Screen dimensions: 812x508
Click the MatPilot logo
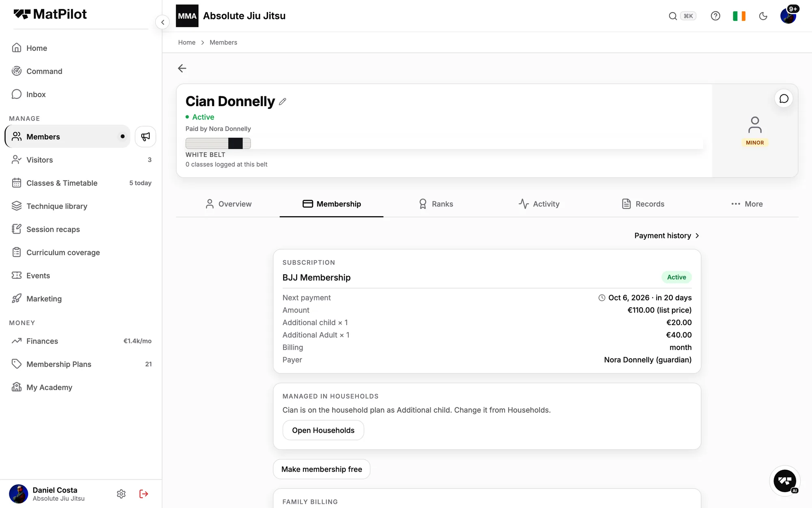click(x=50, y=14)
